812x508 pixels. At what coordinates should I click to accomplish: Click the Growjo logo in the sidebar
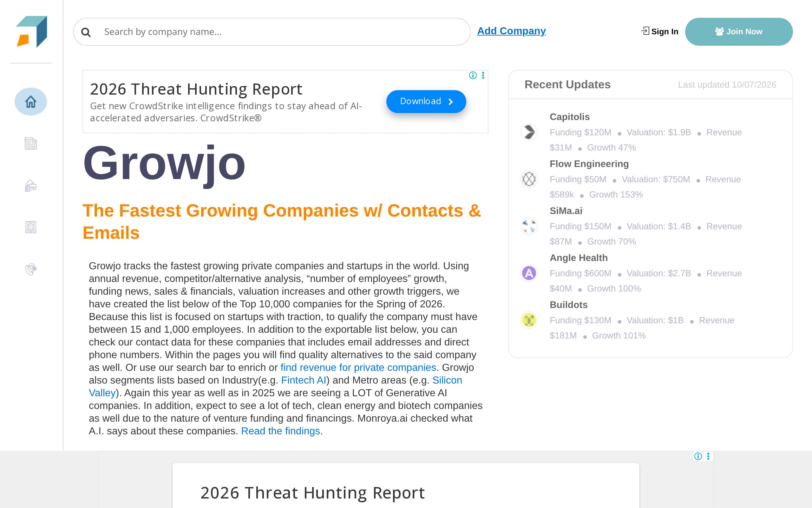click(31, 31)
